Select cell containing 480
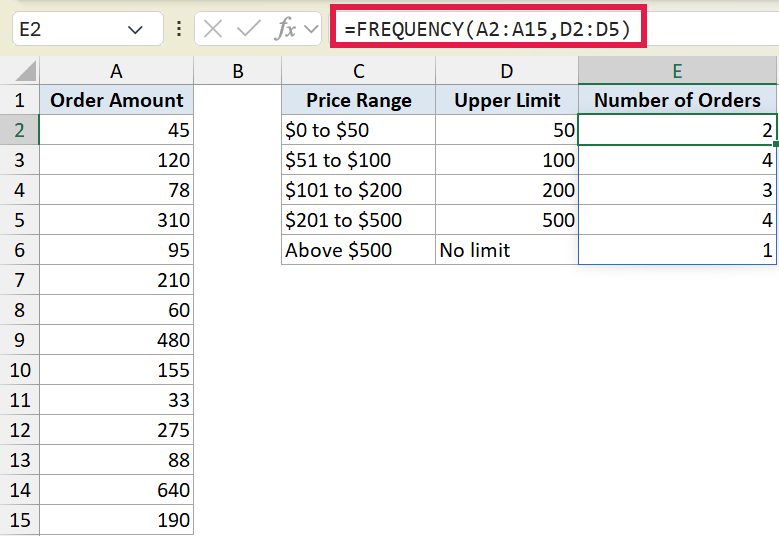The height and width of the screenshot is (536, 779). tap(116, 340)
